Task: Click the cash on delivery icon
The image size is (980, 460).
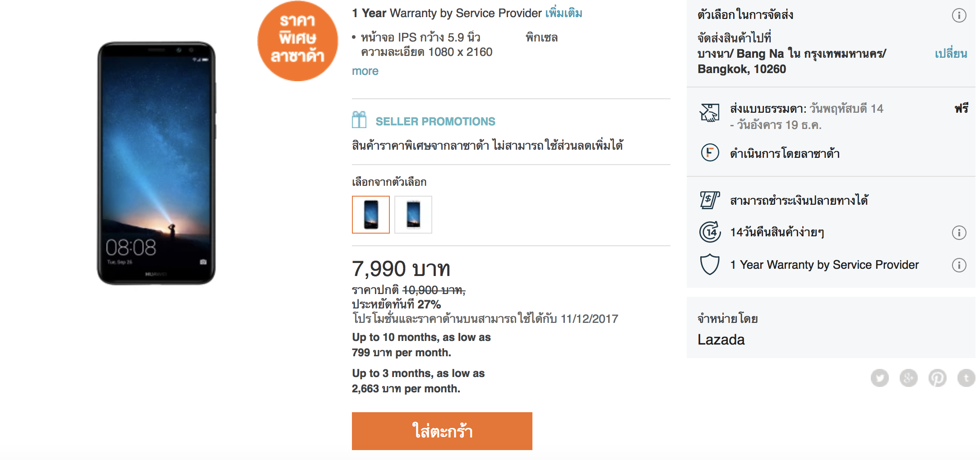Action: (709, 200)
